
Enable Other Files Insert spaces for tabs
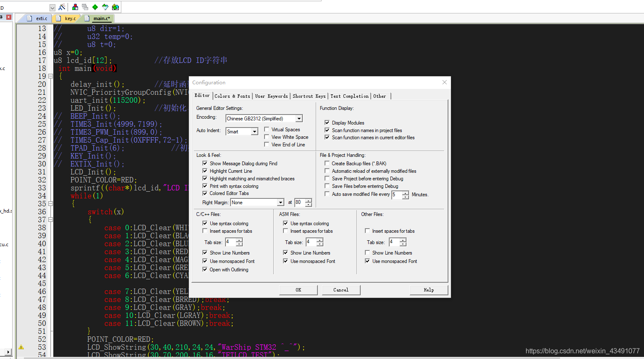pyautogui.click(x=367, y=231)
